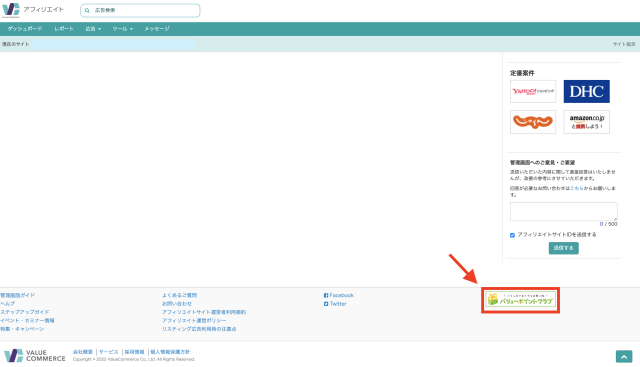Image resolution: width=640 pixels, height=367 pixels.
Task: Open the ダッシュボード menu item
Action: click(24, 29)
